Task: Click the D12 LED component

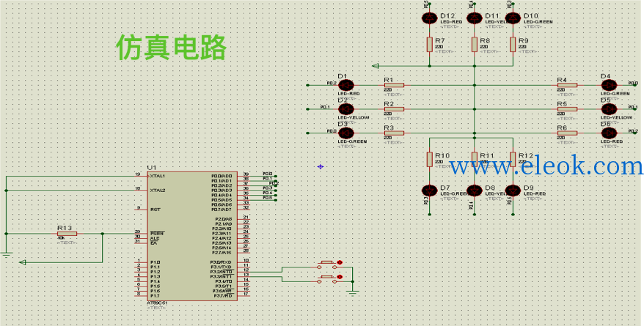Action: 430,18
